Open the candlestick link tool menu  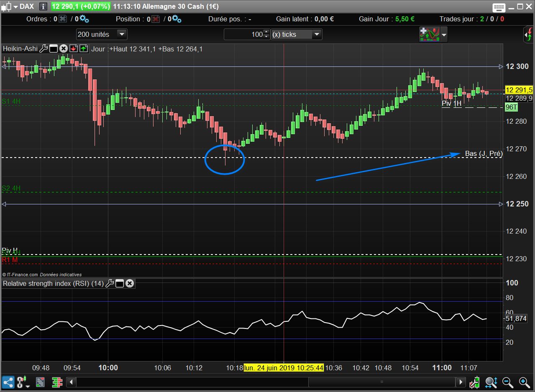point(23,382)
